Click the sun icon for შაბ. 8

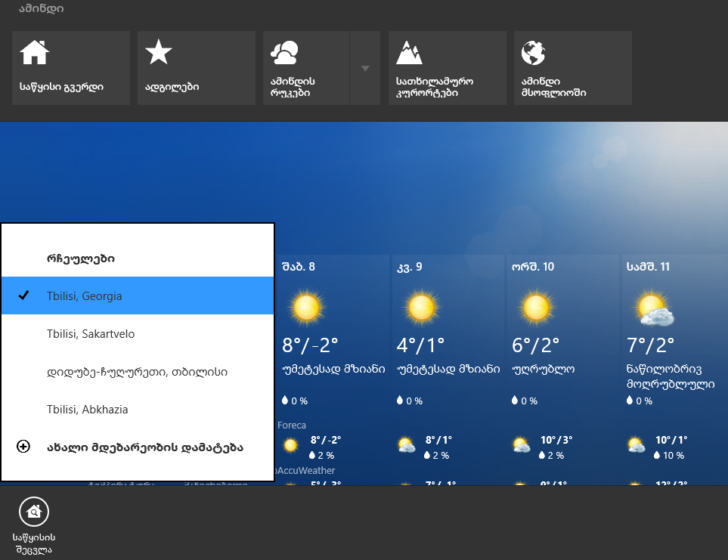pos(306,307)
